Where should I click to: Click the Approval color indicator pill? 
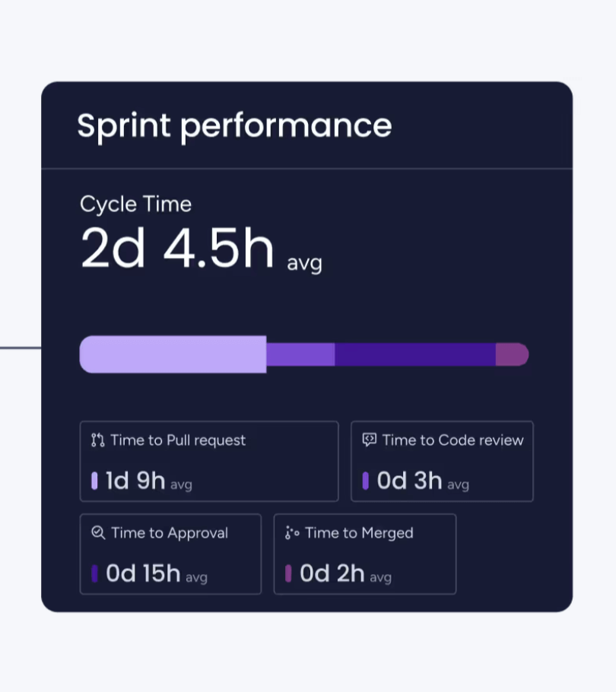pyautogui.click(x=94, y=574)
